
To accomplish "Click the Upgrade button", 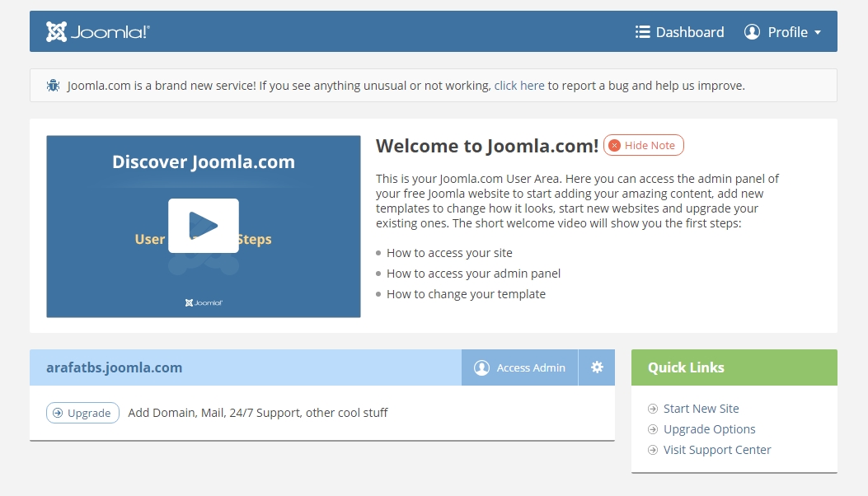I will click(x=82, y=413).
